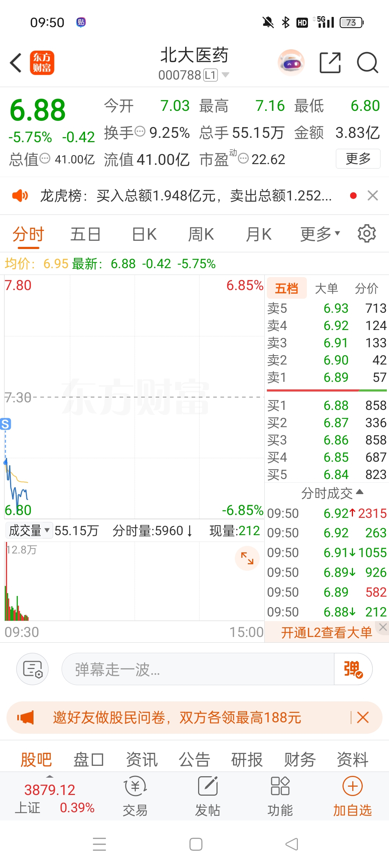The image size is (389, 868).
Task: Tap the intraday price line on chart
Action: point(16,486)
